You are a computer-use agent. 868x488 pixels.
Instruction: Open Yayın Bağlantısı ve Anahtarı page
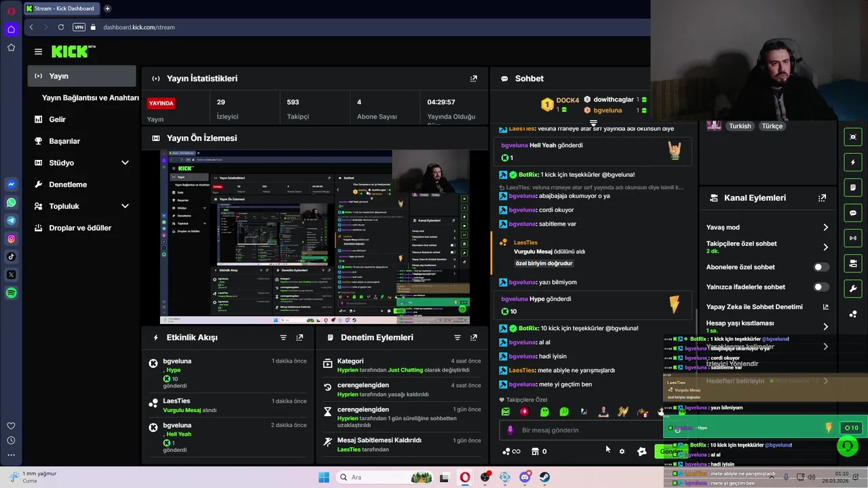click(90, 98)
